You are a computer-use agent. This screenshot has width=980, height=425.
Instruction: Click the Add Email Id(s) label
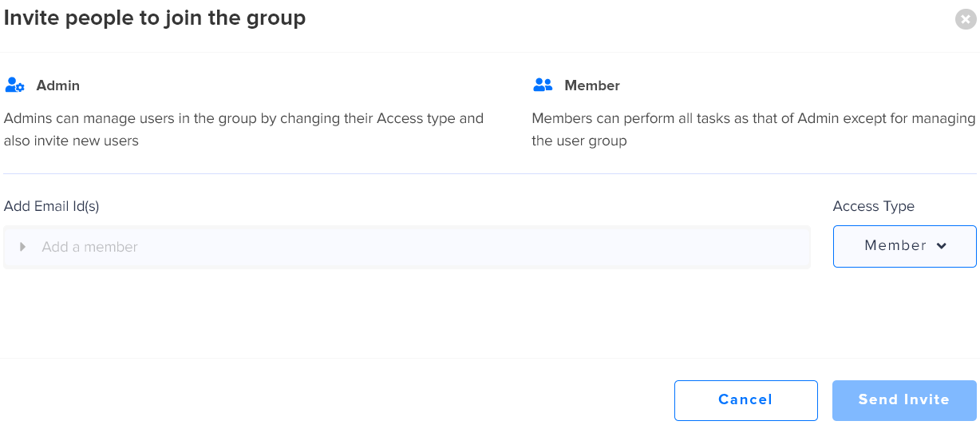coord(52,206)
